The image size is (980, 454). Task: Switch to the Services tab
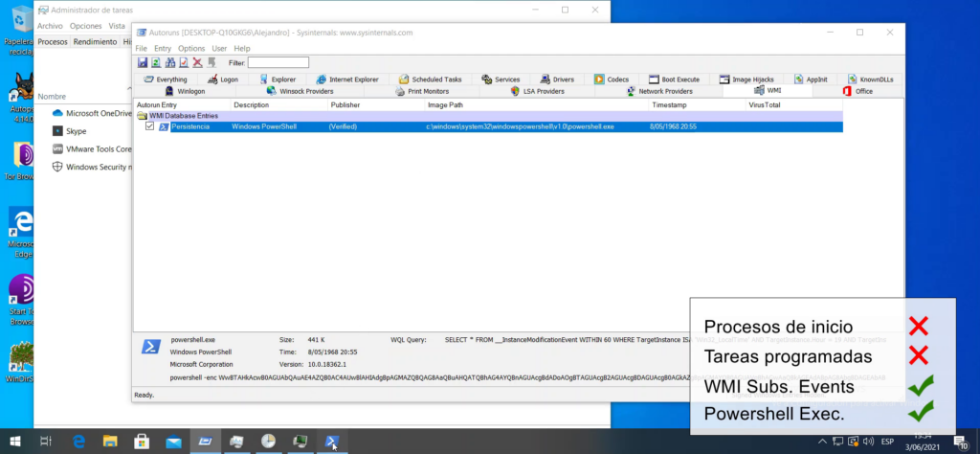pos(501,79)
